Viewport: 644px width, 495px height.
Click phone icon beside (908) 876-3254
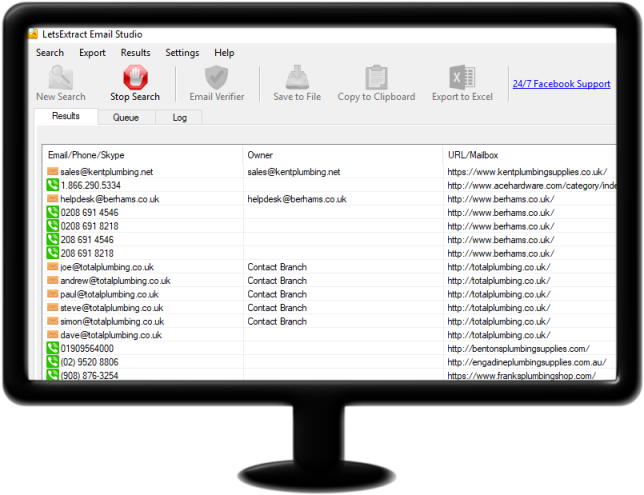pyautogui.click(x=52, y=375)
